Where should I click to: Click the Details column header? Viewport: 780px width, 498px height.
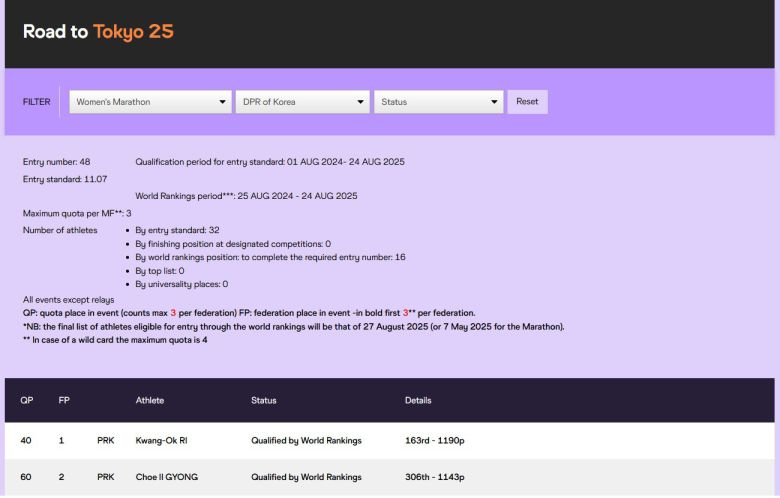click(x=418, y=401)
